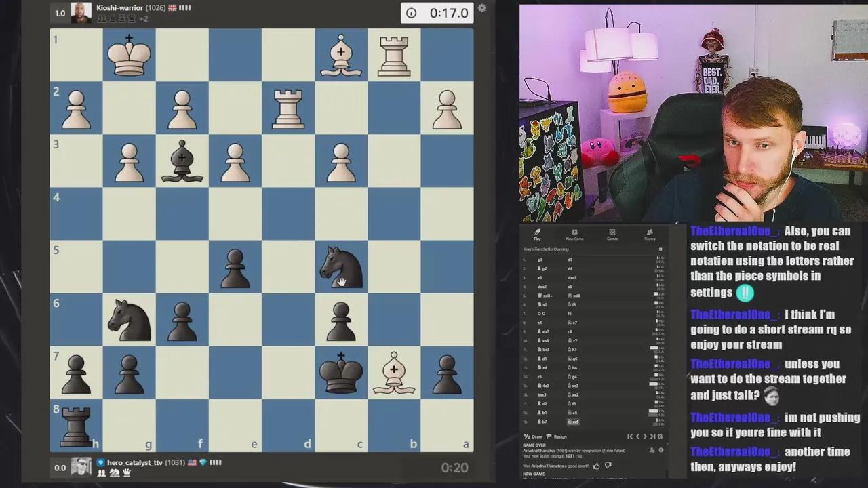Click the opening panel icon beside King's Fianchetto
Viewport: 868px width, 488px height.
(660, 249)
